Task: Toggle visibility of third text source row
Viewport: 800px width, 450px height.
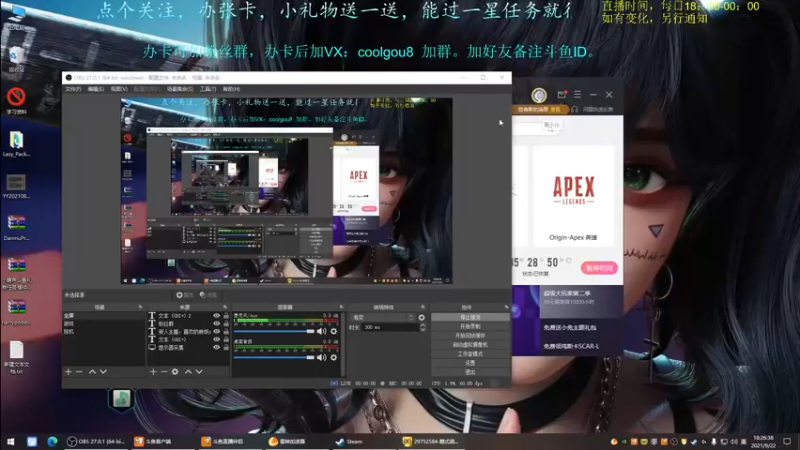Action: (216, 332)
